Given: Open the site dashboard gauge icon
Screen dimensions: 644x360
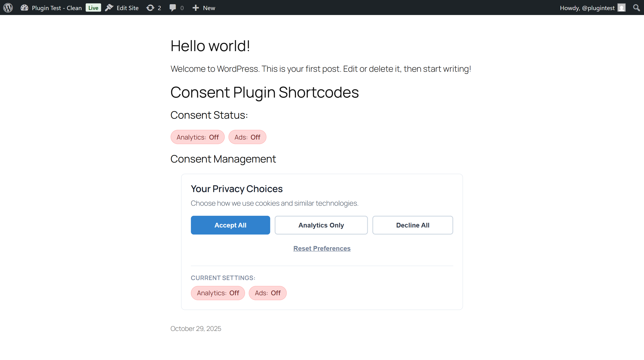Looking at the screenshot, I should [24, 8].
